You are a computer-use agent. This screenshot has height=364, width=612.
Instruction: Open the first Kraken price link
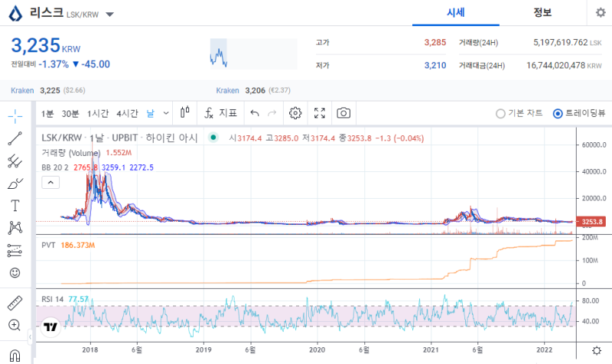tap(22, 90)
